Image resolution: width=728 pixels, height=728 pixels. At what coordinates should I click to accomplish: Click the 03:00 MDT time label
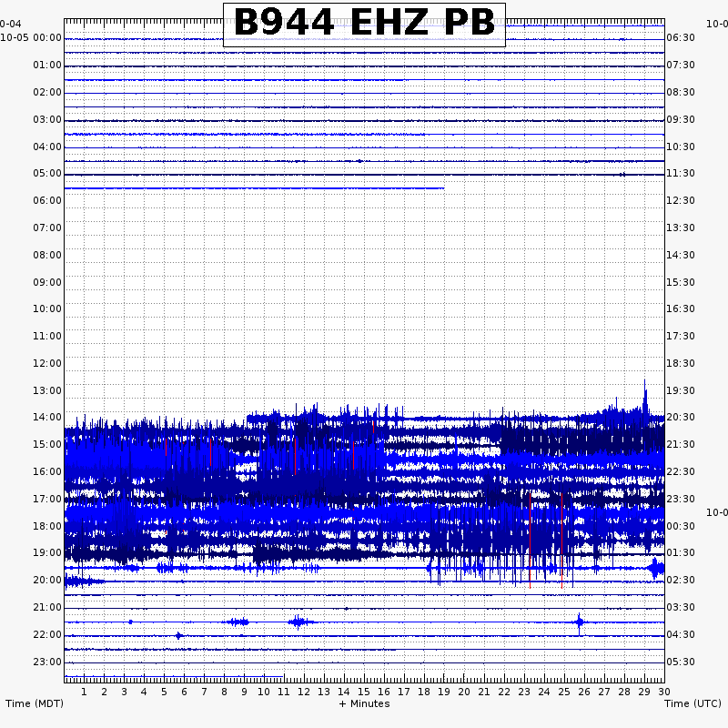pyautogui.click(x=47, y=120)
